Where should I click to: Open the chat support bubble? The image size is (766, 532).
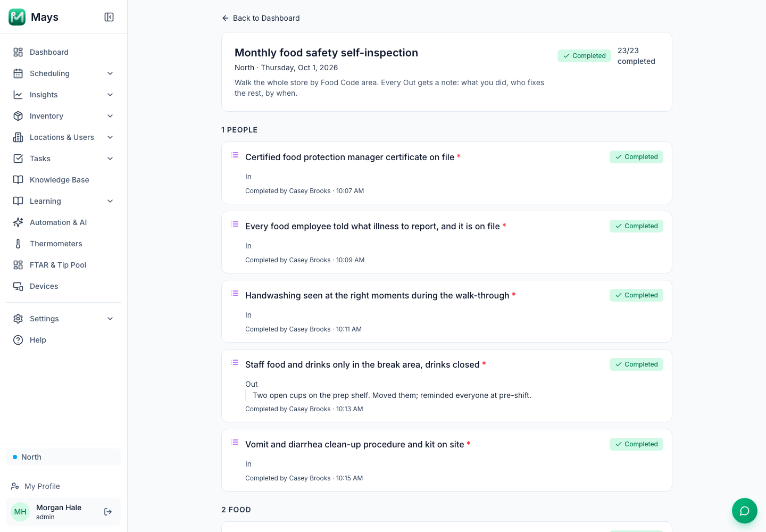(x=745, y=511)
